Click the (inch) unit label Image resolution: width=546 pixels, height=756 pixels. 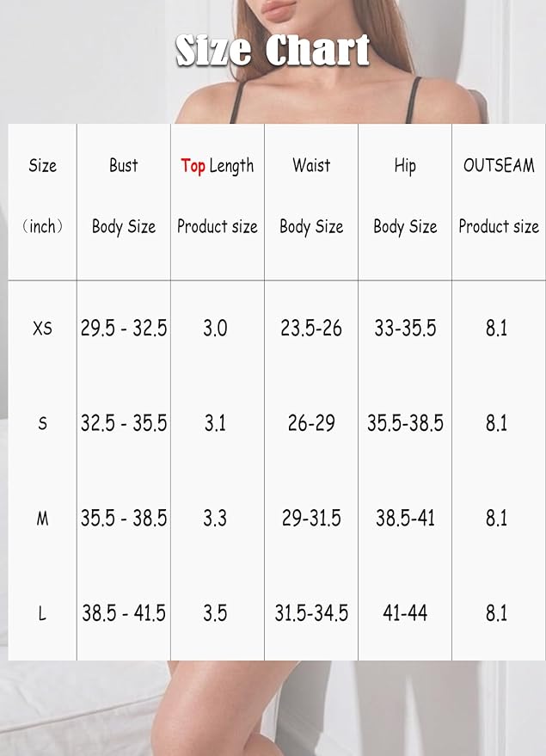42,226
